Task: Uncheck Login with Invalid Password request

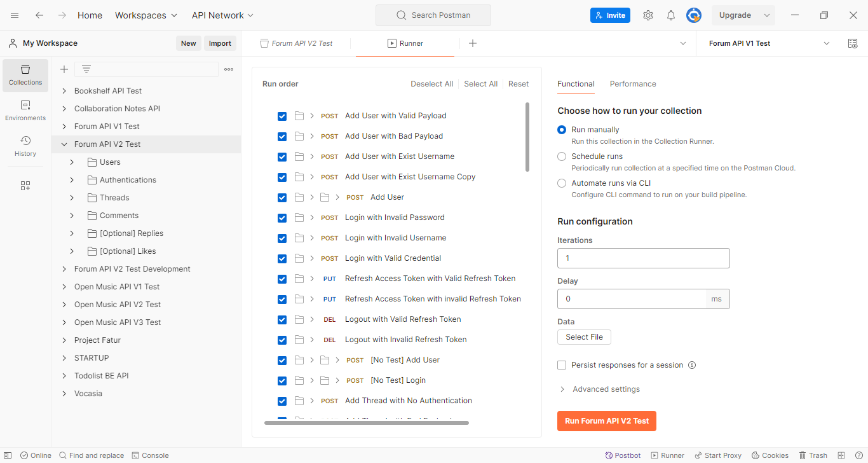Action: coord(282,218)
